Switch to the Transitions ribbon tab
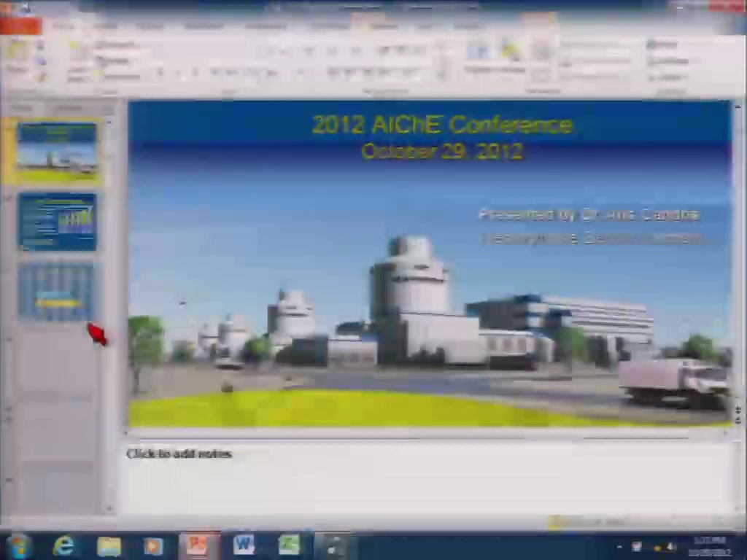Viewport: 747px width, 560px height. (204, 26)
